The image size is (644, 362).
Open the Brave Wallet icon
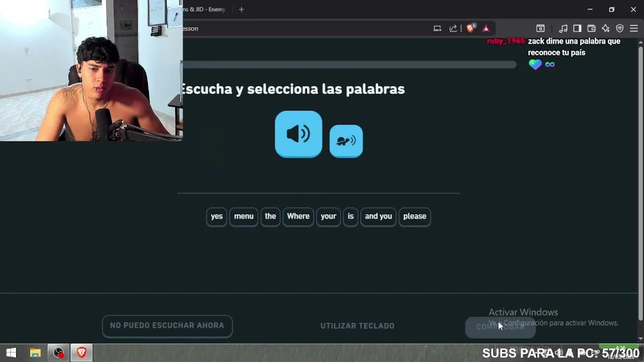click(x=592, y=29)
